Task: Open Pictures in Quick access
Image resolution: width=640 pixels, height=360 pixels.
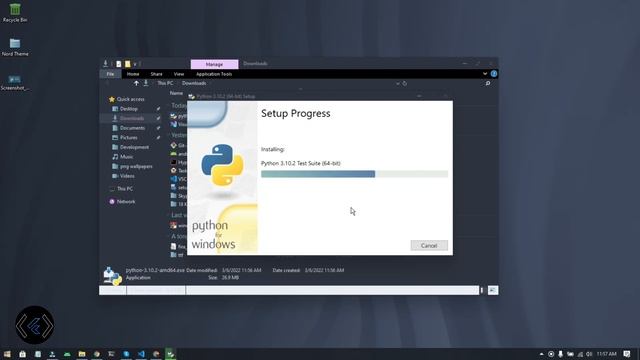Action: pyautogui.click(x=125, y=138)
